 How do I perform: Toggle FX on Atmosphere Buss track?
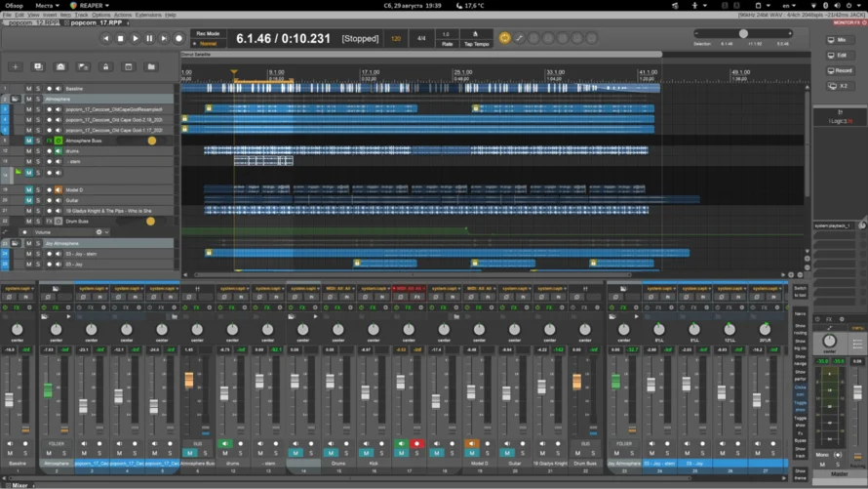tap(49, 141)
